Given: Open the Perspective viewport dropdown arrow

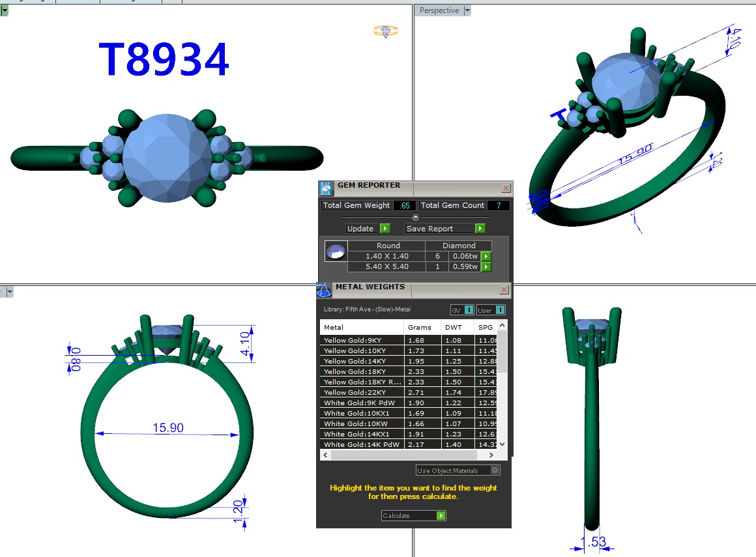Looking at the screenshot, I should pyautogui.click(x=467, y=10).
